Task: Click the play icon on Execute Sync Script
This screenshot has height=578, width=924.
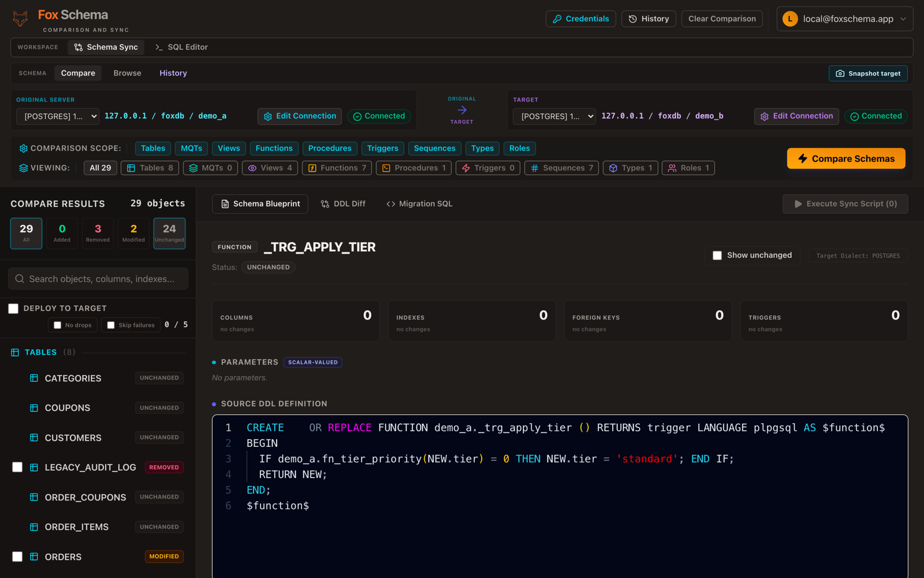Action: point(798,204)
